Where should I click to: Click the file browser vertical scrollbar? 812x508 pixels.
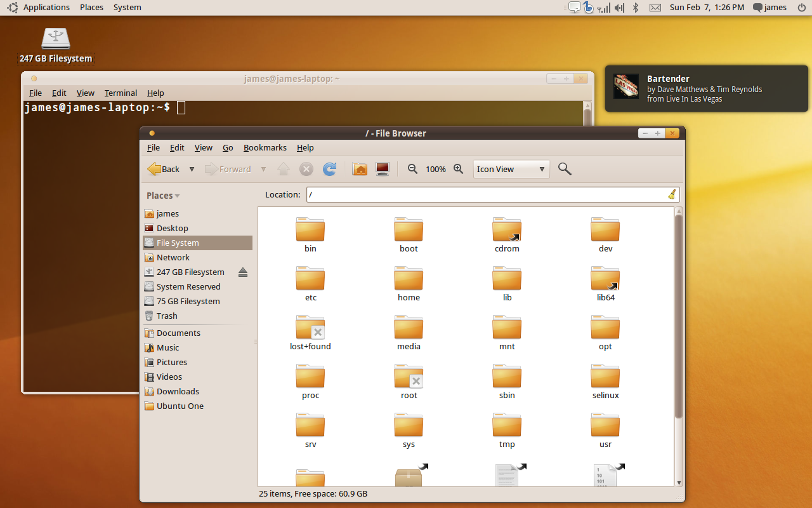pos(678,317)
